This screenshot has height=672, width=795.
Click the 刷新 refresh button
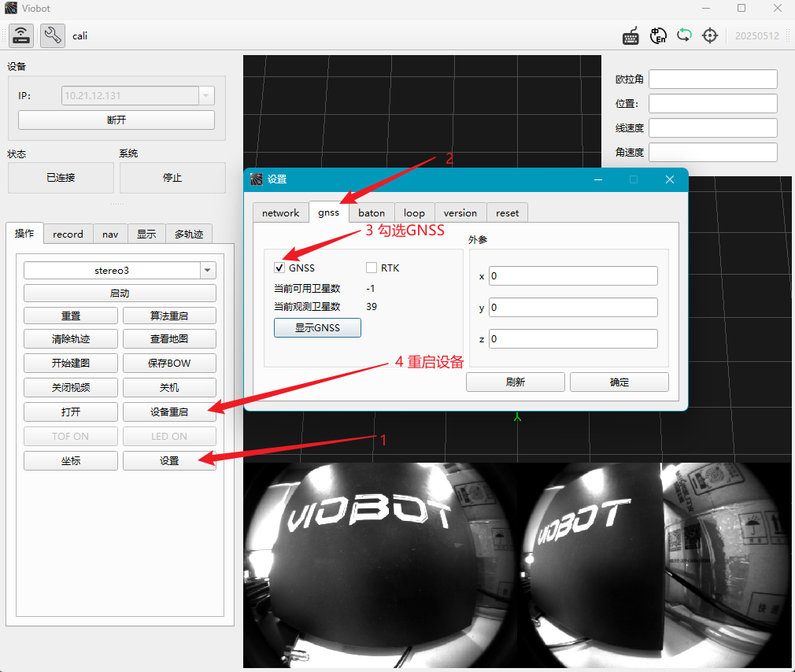click(x=515, y=382)
